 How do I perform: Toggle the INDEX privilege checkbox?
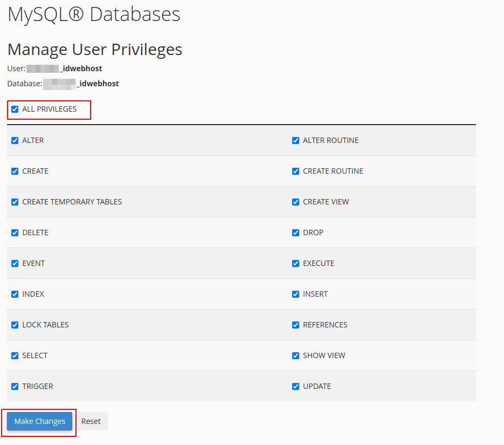tap(15, 294)
